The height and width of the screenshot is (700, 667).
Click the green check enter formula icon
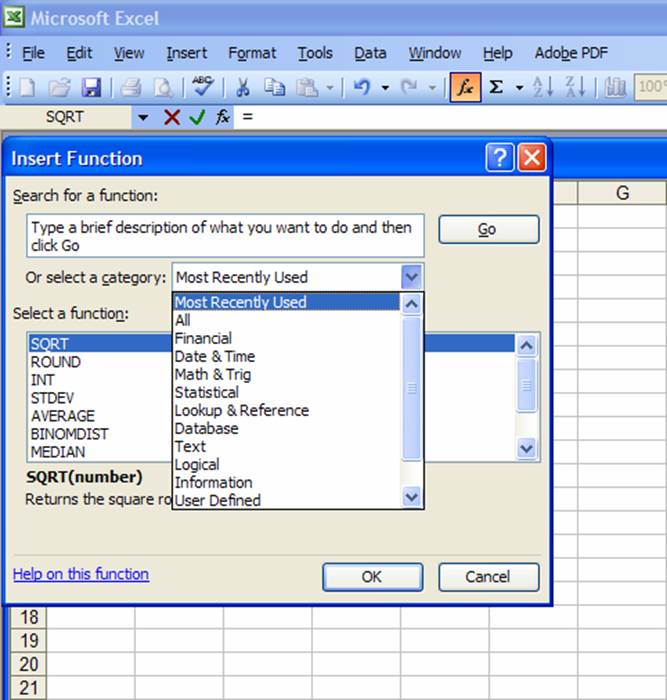click(x=197, y=117)
